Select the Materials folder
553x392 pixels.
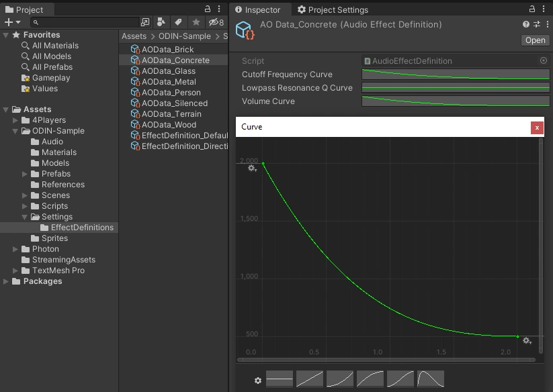click(x=59, y=152)
